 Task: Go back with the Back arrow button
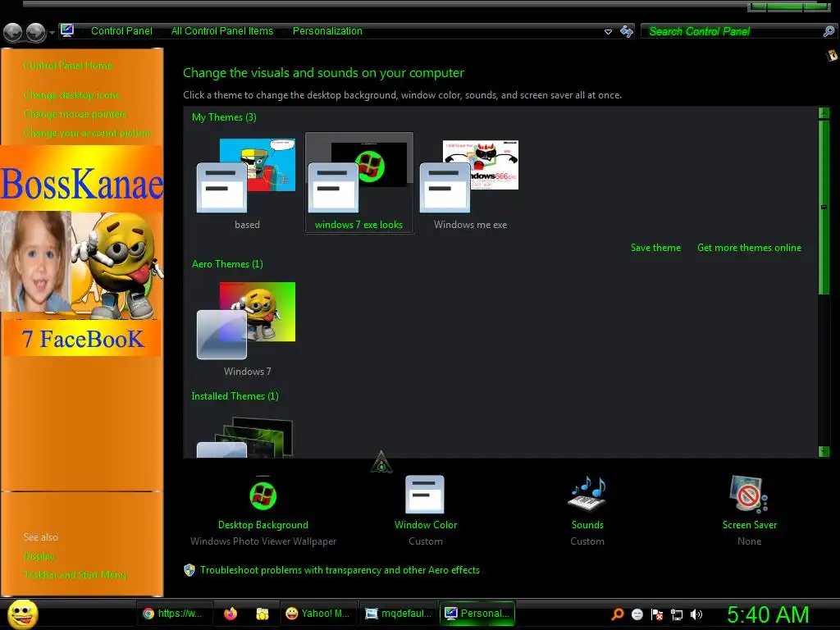pos(13,32)
